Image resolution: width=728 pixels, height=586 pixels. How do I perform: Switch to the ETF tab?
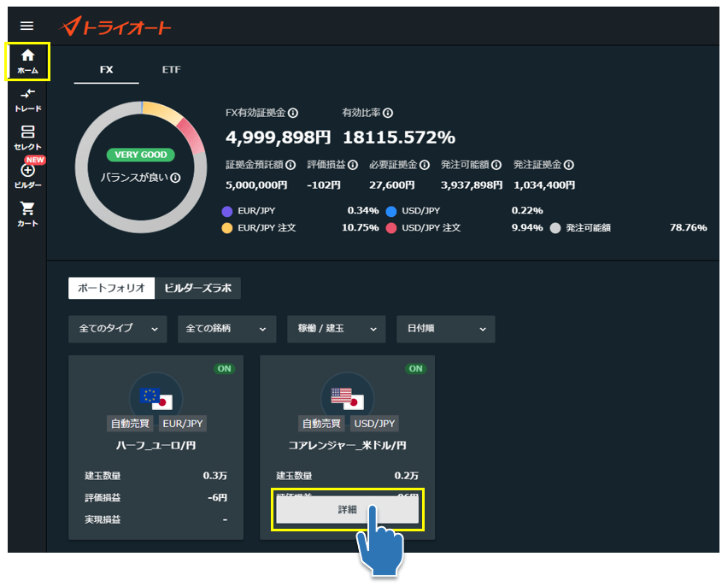click(172, 70)
